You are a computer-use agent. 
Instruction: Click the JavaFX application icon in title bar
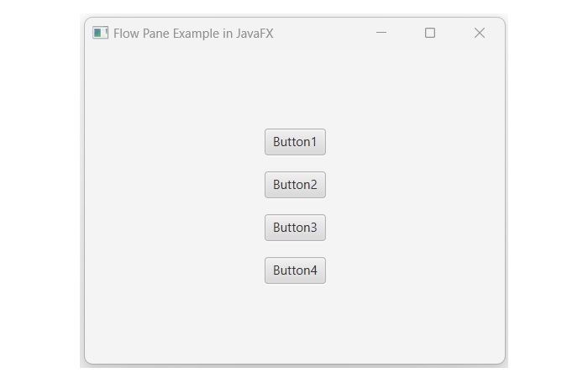click(101, 33)
